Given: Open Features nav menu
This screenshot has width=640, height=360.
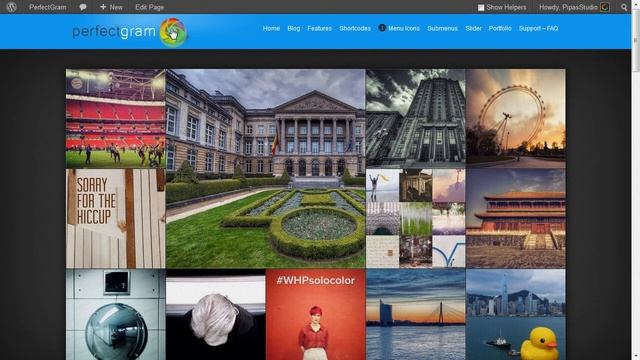Looking at the screenshot, I should coord(319,28).
